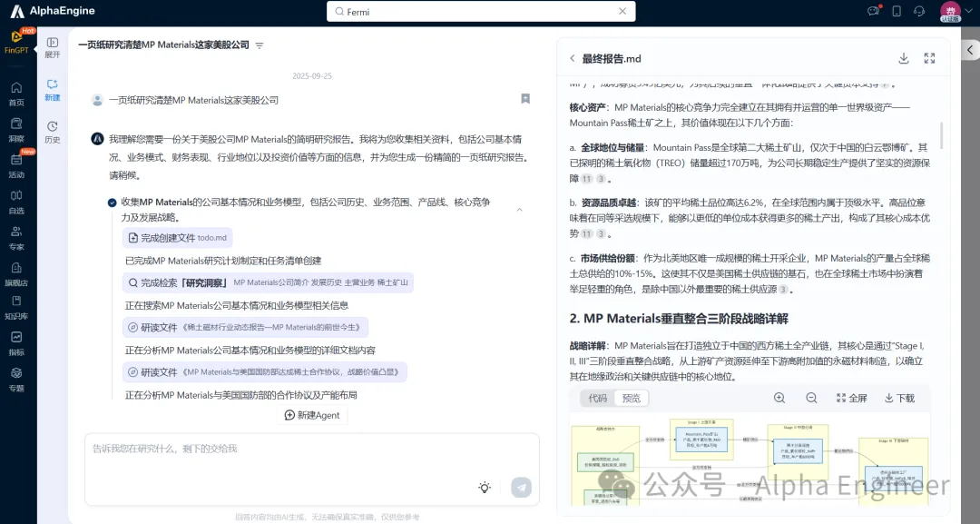Zoom out on the diagram preview
Viewport: 980px width, 524px height.
coord(811,398)
